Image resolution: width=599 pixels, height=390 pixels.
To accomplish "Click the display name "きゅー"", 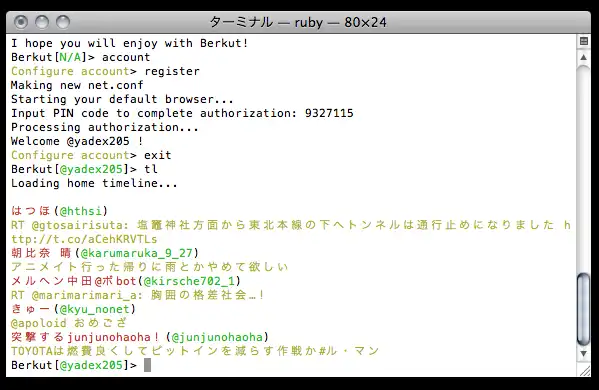I will tap(31, 309).
